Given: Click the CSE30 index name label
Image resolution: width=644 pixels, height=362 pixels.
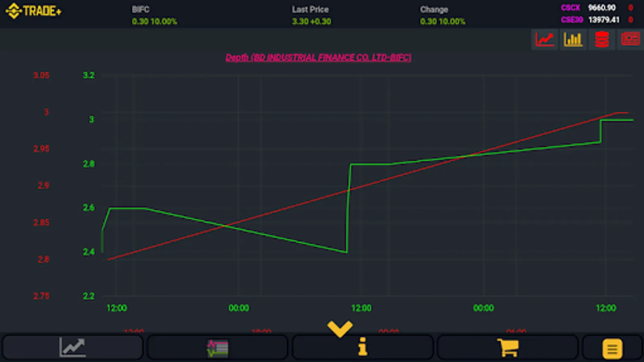Looking at the screenshot, I should tap(572, 20).
